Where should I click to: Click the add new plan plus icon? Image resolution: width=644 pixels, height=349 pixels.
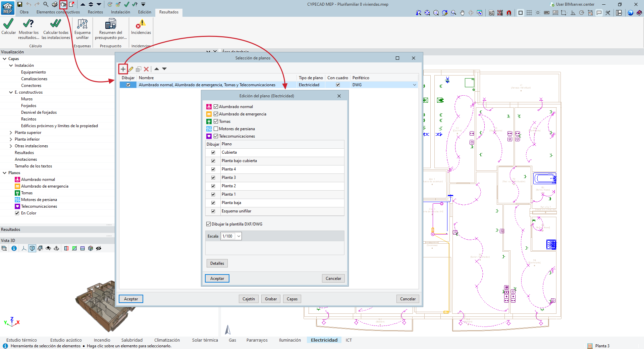(123, 69)
